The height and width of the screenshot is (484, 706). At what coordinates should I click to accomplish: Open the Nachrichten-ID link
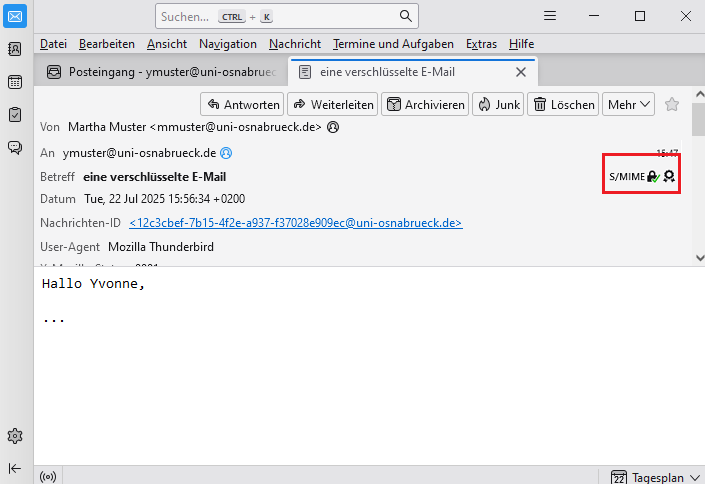click(x=295, y=223)
